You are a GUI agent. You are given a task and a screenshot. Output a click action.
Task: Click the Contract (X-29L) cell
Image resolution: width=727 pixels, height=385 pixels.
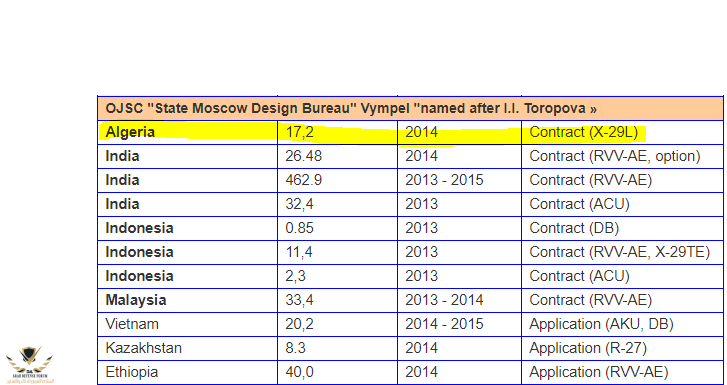(x=622, y=132)
